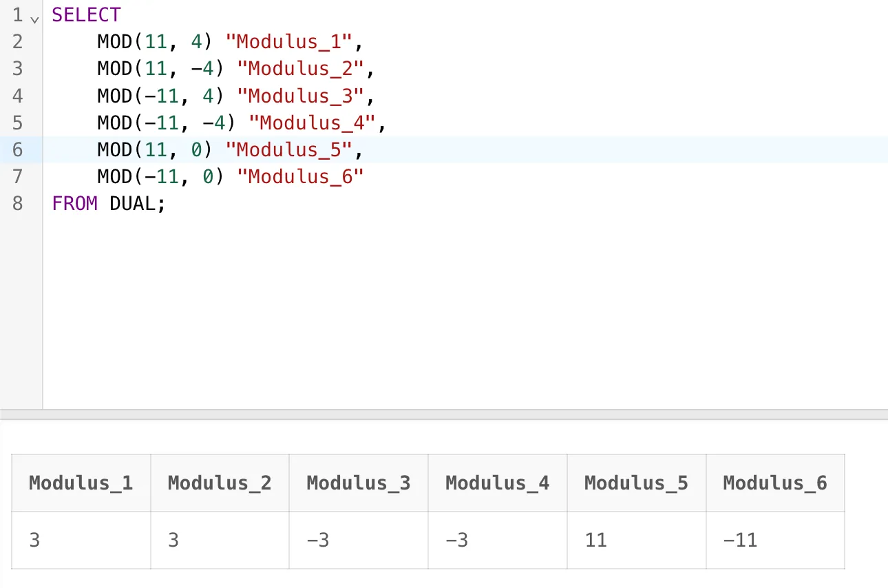Select line number 6 in the gutter
Screen dimensions: 888x588
[x=17, y=149]
